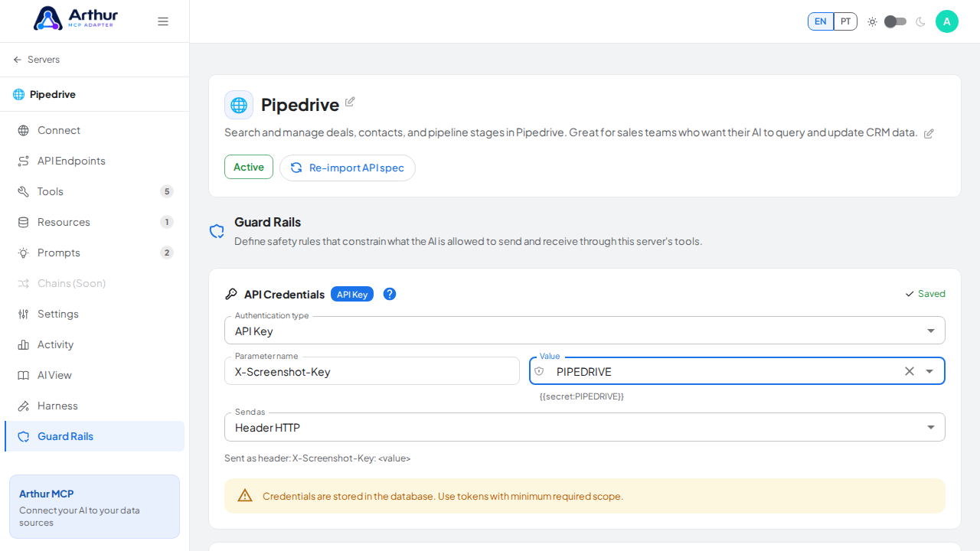Open the Resources section
Viewport: 980px width, 551px height.
[x=95, y=222]
